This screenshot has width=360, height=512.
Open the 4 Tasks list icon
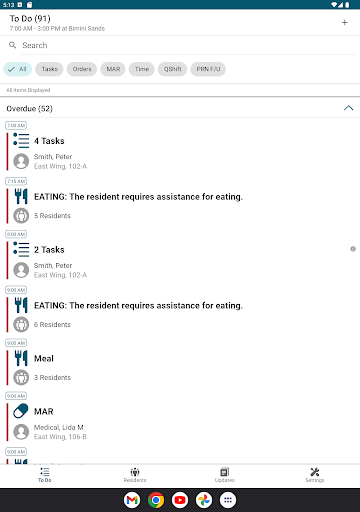[21, 141]
